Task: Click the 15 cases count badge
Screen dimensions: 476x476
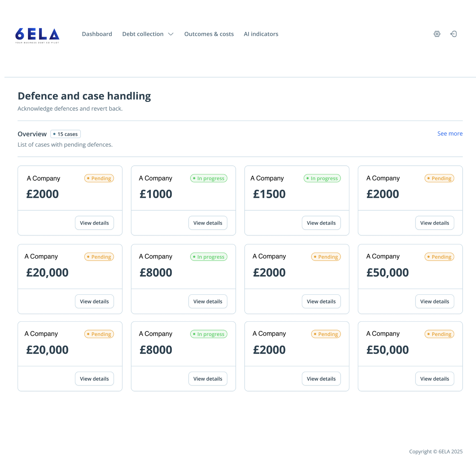Action: (65, 134)
